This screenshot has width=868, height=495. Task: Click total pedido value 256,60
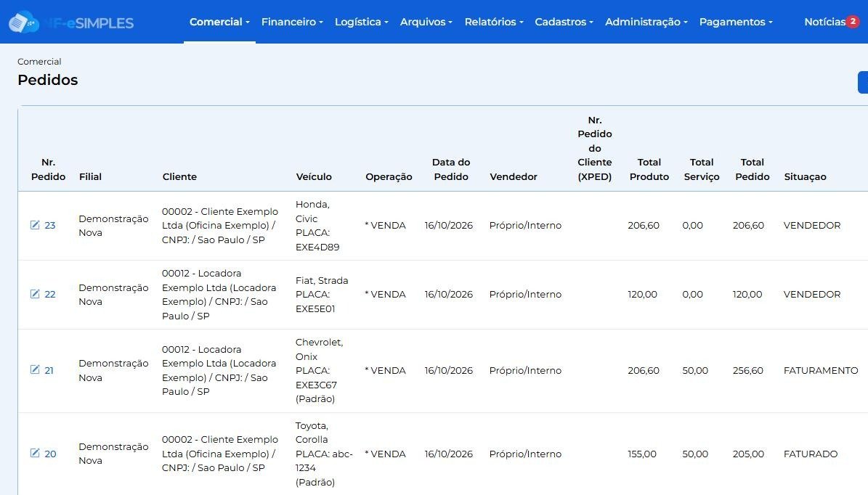click(x=748, y=370)
